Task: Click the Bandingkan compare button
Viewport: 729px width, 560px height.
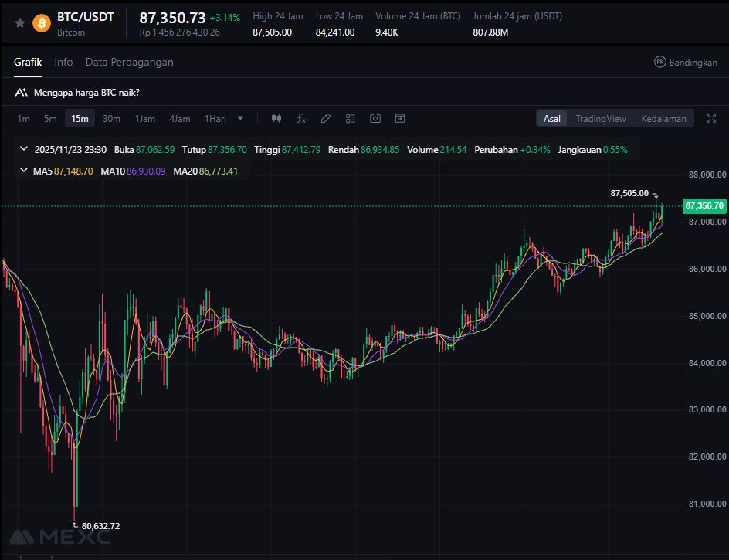Action: click(x=686, y=62)
